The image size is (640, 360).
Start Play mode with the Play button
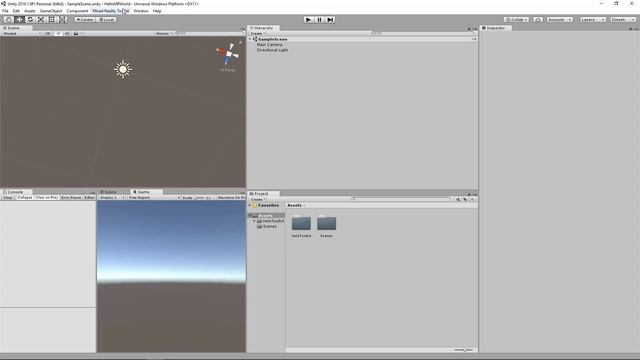pyautogui.click(x=309, y=20)
